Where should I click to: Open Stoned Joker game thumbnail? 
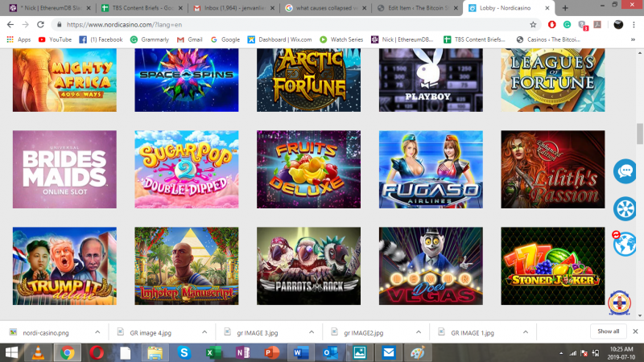[553, 266]
